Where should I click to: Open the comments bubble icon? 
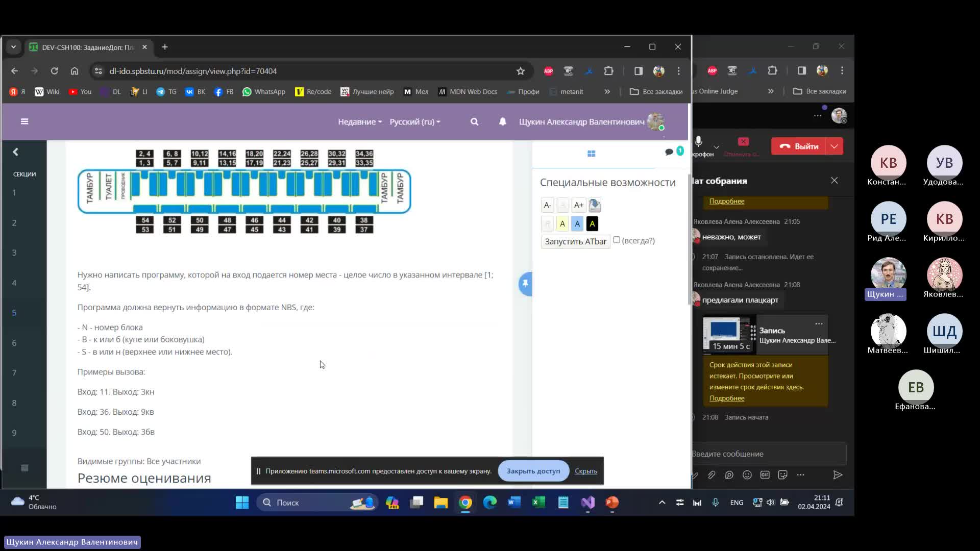(669, 152)
